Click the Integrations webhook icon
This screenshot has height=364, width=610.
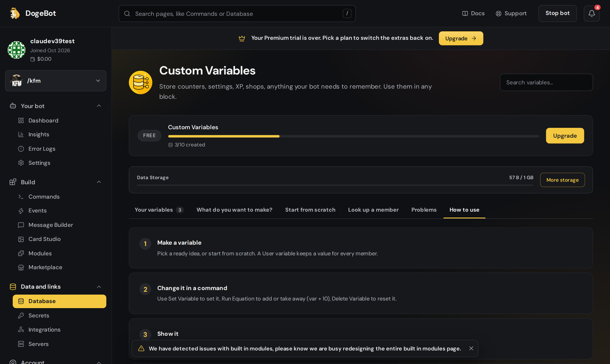[x=21, y=330]
